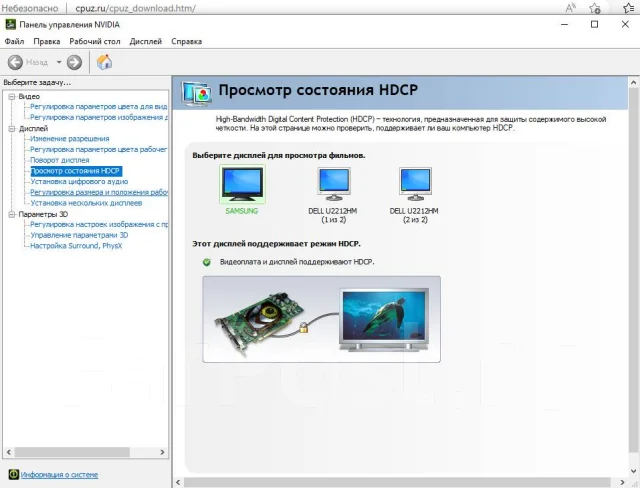Open Поворот дисплея task
Viewport: 640px width, 488px height.
(60, 160)
